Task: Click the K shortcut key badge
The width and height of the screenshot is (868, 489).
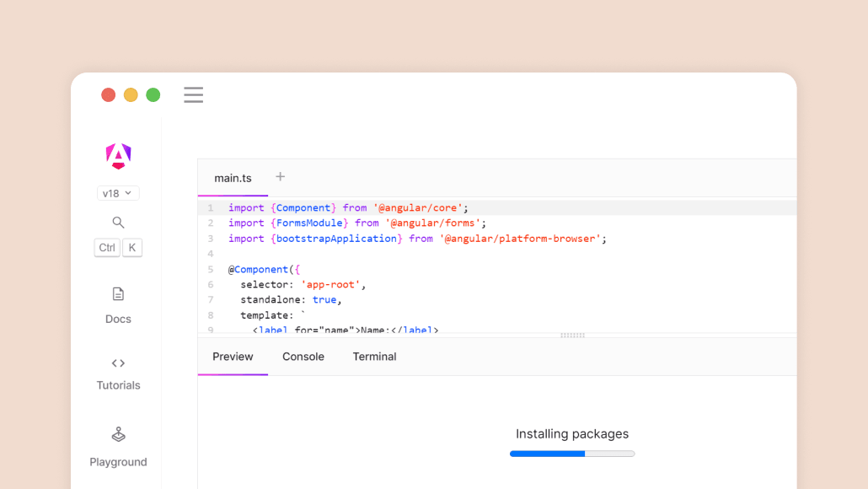Action: (132, 248)
